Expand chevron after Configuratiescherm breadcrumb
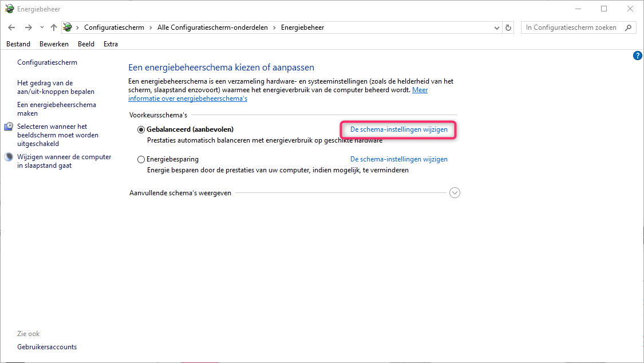The width and height of the screenshot is (644, 363). point(151,27)
